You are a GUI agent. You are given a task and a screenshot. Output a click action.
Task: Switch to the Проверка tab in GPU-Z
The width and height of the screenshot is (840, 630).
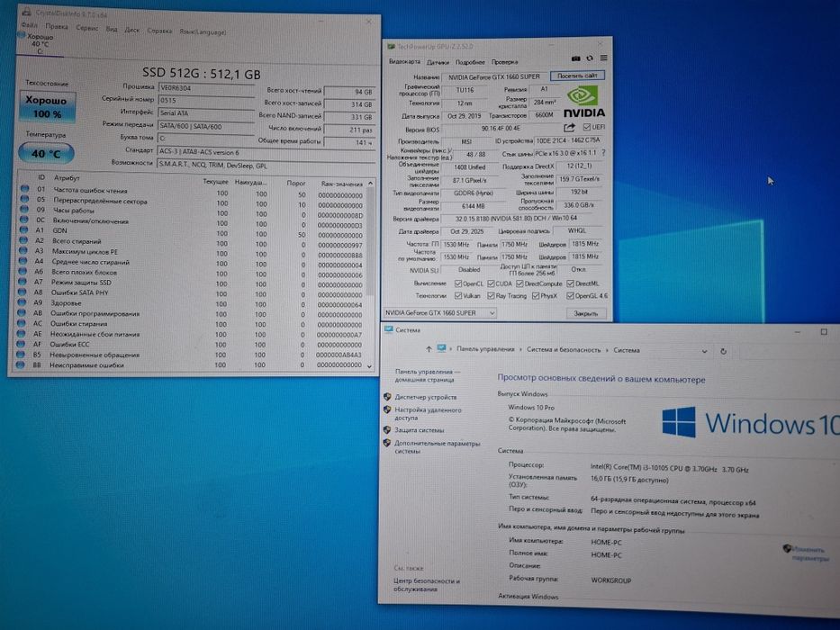click(505, 61)
